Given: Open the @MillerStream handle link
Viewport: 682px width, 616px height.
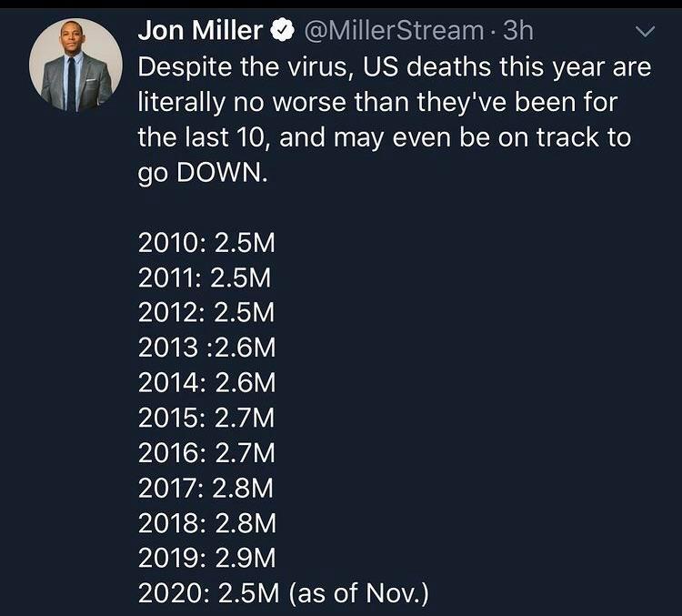Looking at the screenshot, I should click(x=394, y=31).
